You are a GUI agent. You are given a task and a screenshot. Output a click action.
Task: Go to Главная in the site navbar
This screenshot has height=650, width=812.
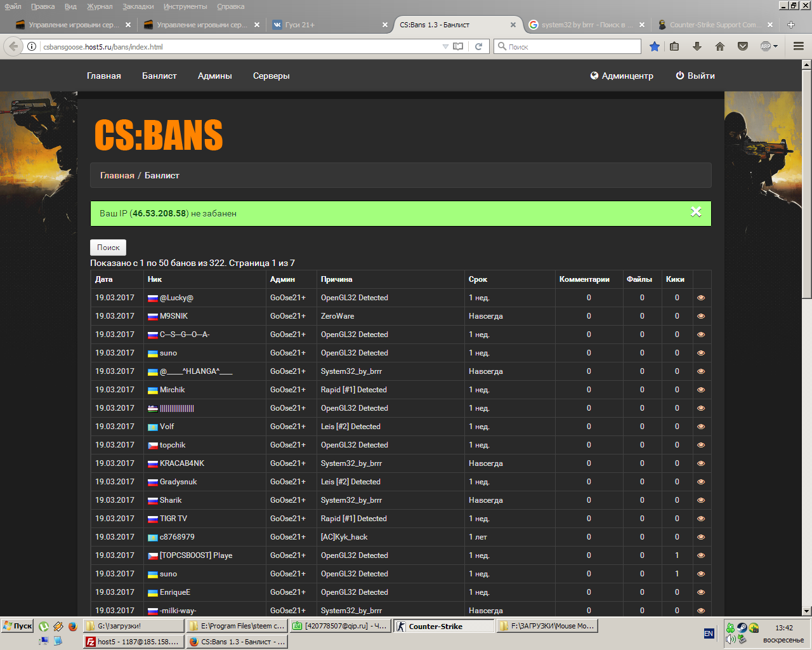coord(104,76)
